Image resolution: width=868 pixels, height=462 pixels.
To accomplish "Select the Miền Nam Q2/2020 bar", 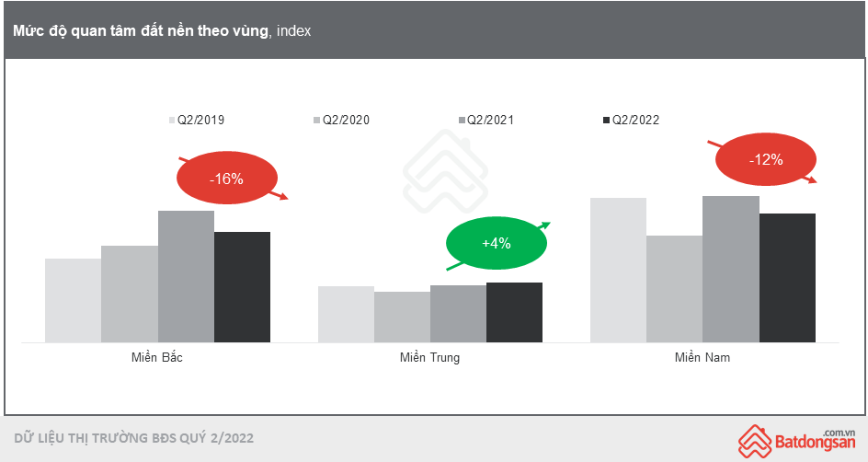I will pyautogui.click(x=674, y=289).
